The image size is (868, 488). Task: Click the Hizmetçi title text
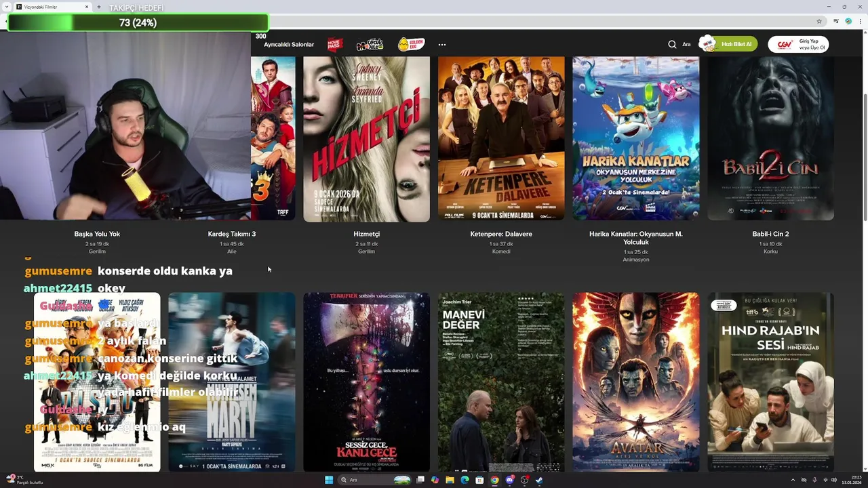(x=366, y=234)
